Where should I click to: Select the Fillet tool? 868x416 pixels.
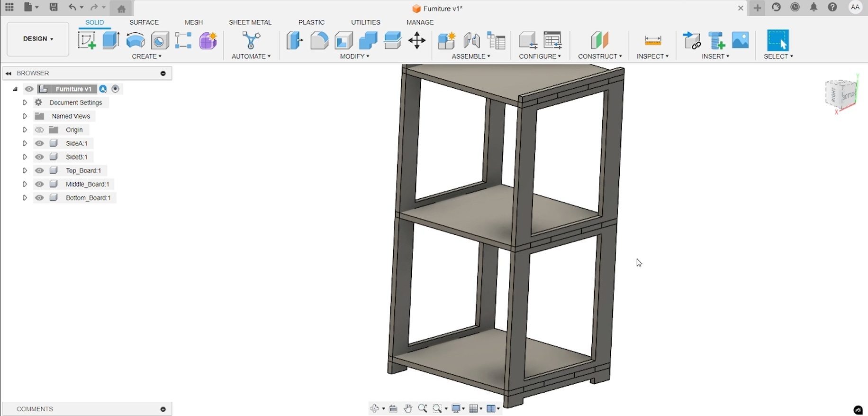point(319,40)
